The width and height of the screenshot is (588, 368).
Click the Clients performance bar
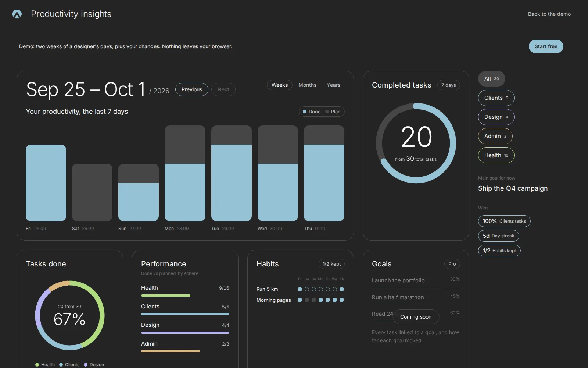(185, 314)
